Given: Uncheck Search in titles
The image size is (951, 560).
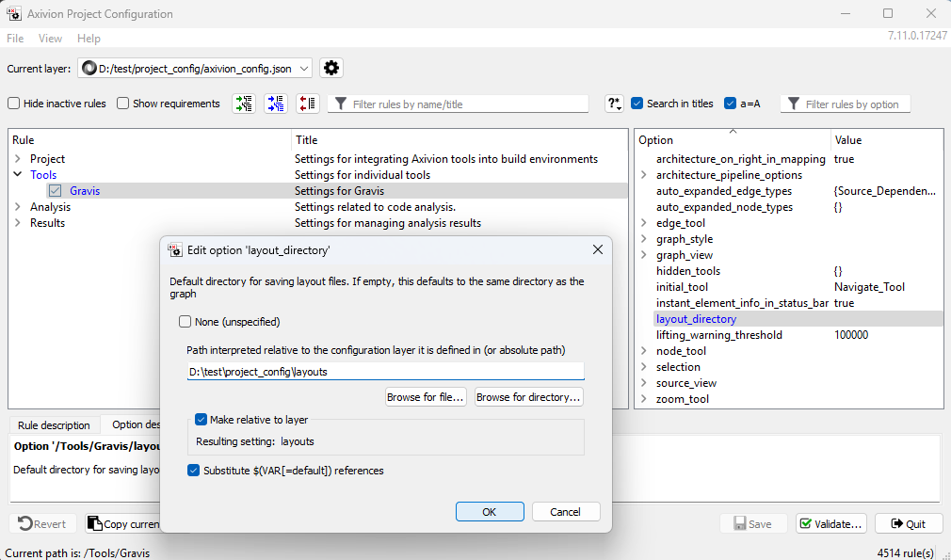Looking at the screenshot, I should tap(637, 104).
